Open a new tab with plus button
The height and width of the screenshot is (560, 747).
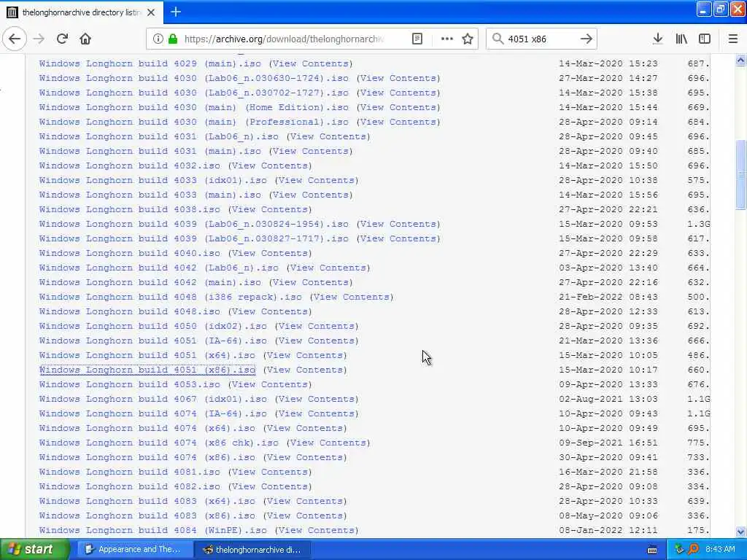[x=176, y=12]
